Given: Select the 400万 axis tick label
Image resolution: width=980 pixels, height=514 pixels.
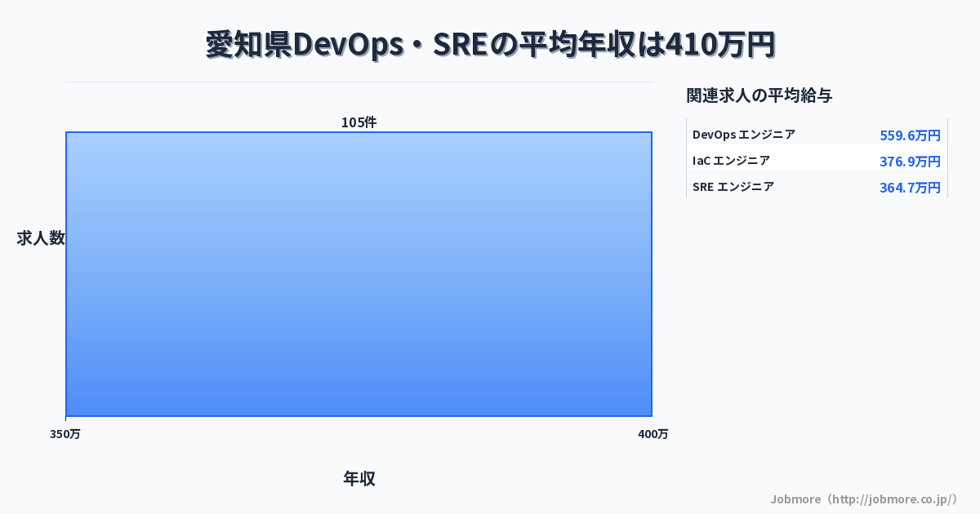Looking at the screenshot, I should coord(653,434).
